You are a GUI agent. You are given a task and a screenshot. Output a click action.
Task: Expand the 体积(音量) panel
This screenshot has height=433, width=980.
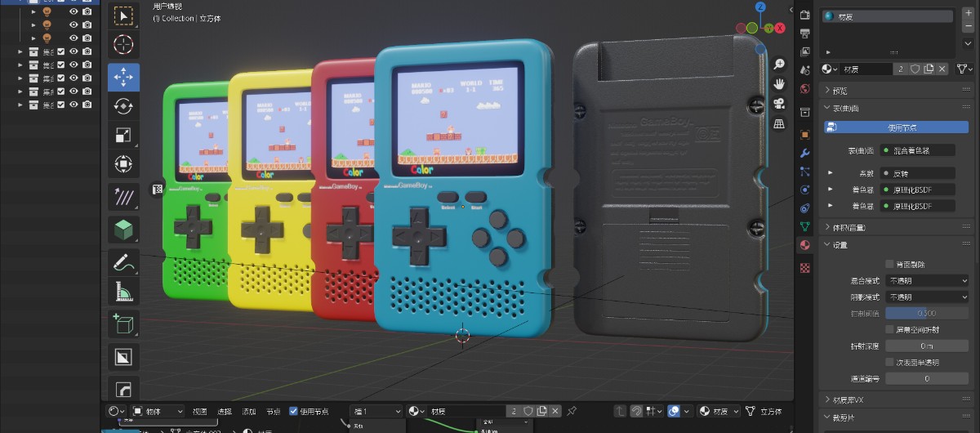848,227
